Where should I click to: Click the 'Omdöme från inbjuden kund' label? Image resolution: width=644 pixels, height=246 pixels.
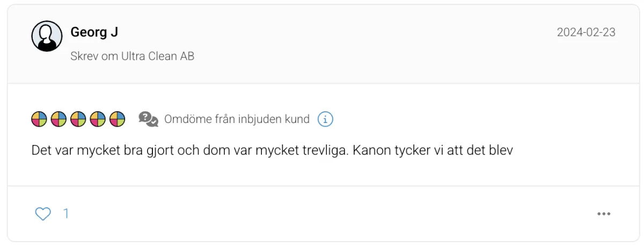click(x=237, y=119)
